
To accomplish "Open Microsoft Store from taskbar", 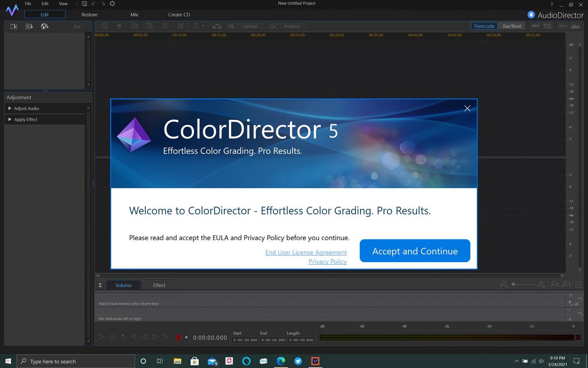I will pyautogui.click(x=194, y=361).
